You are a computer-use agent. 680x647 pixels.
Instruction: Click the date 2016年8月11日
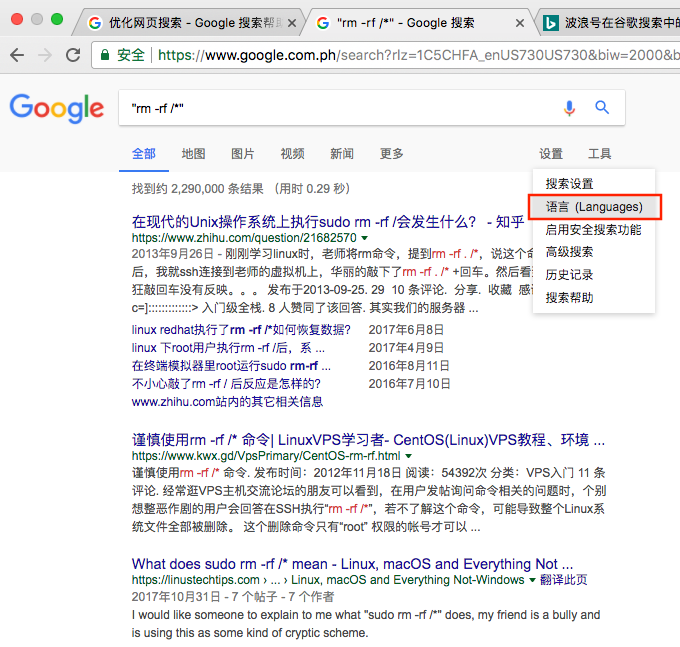click(x=409, y=366)
